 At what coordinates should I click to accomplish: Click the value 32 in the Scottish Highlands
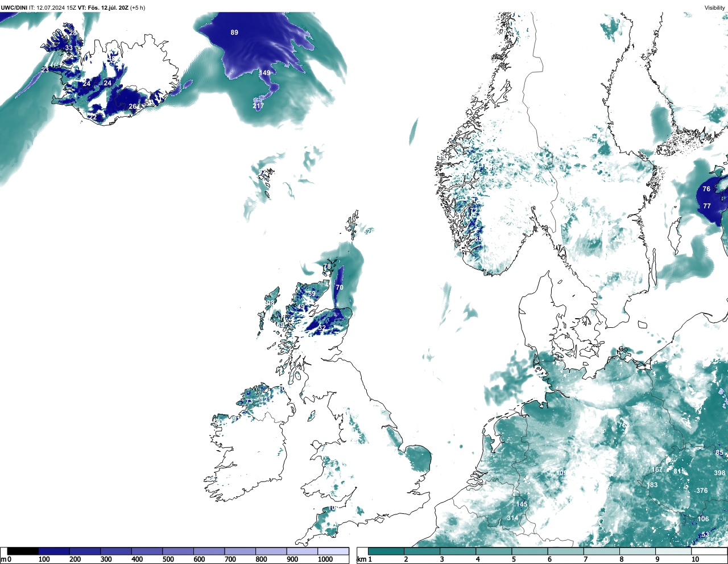(322, 328)
